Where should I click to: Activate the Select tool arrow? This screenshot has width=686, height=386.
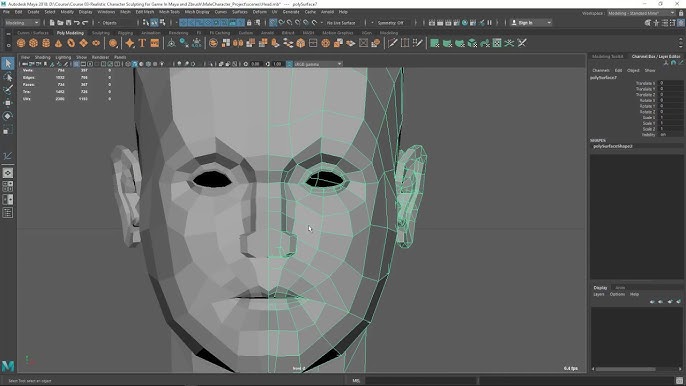pos(8,64)
